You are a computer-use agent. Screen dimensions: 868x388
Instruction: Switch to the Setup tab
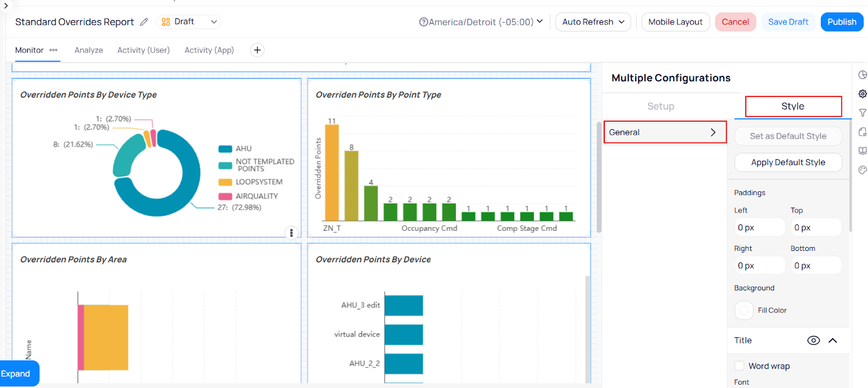(660, 106)
